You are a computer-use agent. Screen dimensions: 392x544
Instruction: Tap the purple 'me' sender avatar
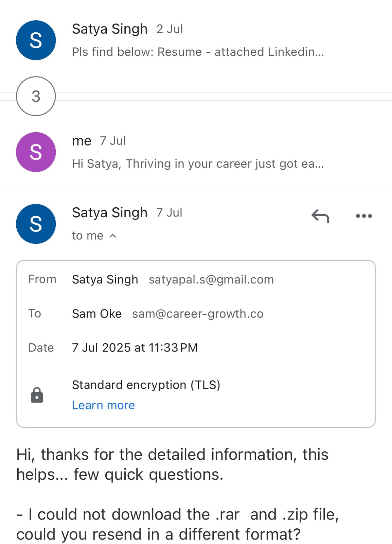[36, 152]
